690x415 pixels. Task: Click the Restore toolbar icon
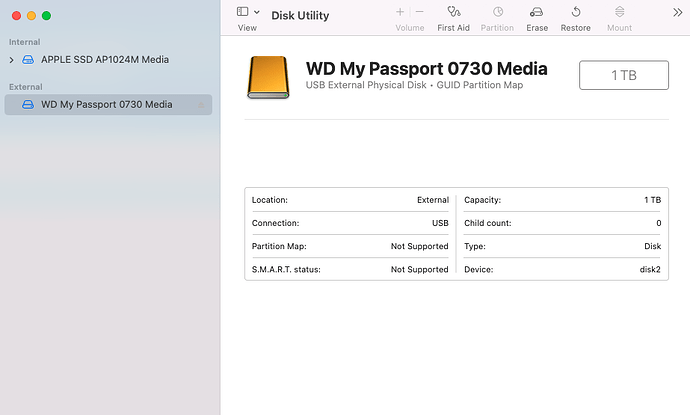click(576, 12)
